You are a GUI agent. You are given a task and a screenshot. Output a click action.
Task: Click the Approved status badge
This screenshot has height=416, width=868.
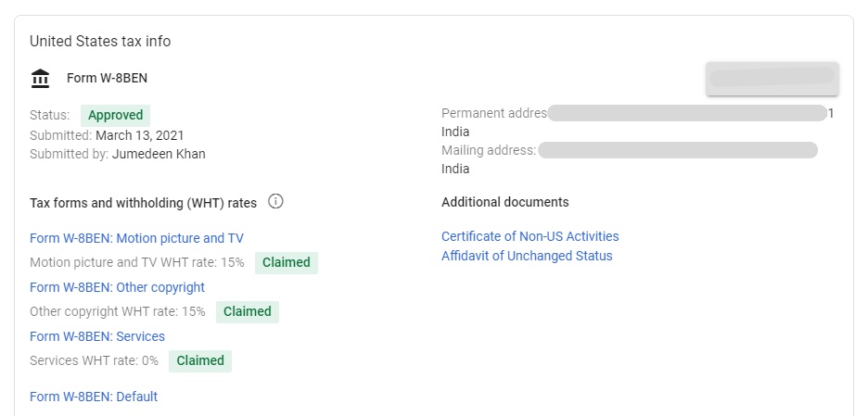(x=115, y=115)
